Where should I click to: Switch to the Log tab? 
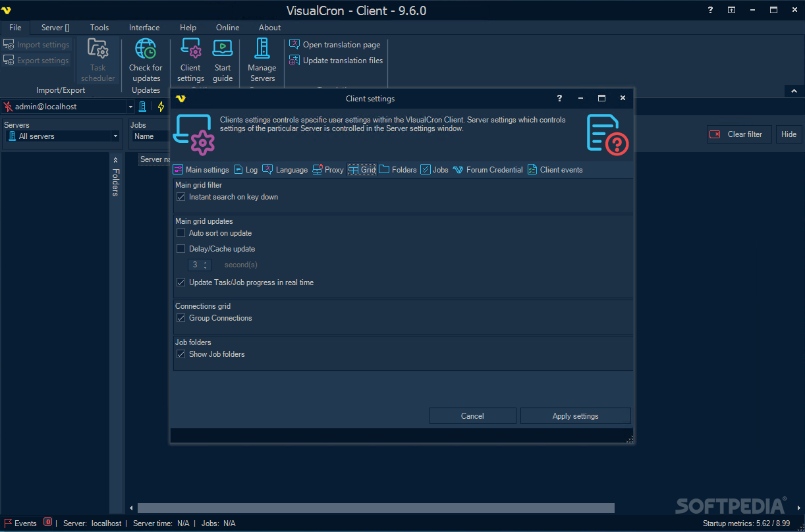(246, 170)
